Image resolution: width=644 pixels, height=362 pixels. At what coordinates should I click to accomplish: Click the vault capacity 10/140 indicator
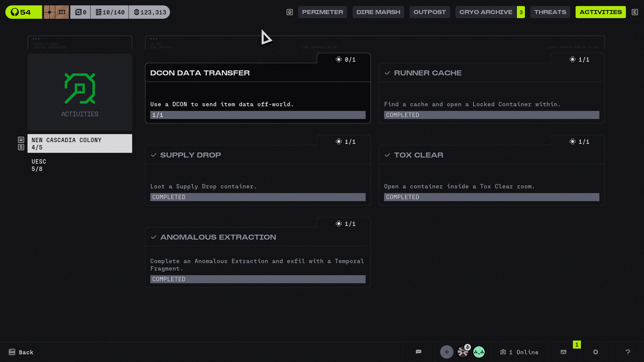tap(110, 12)
